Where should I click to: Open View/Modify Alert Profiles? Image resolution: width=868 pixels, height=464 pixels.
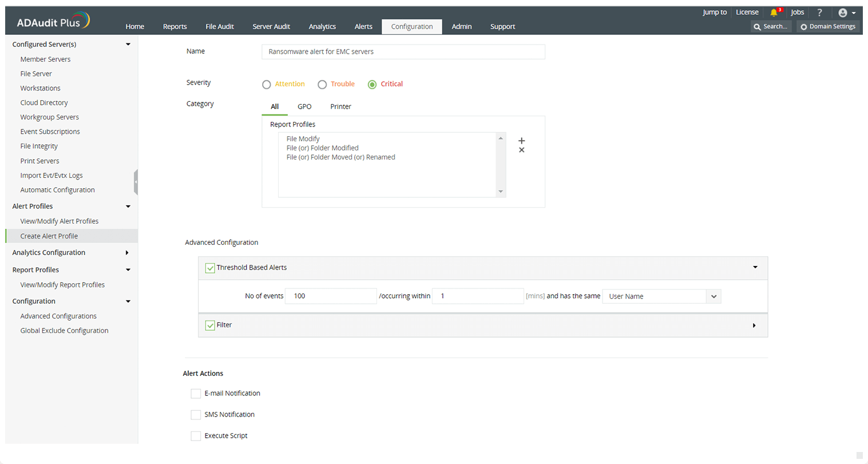(x=60, y=221)
